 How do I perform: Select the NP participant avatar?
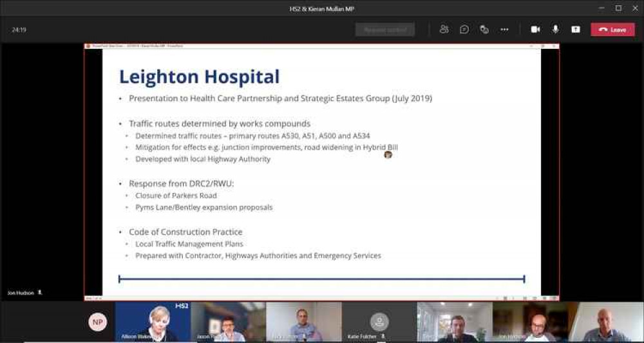[97, 322]
